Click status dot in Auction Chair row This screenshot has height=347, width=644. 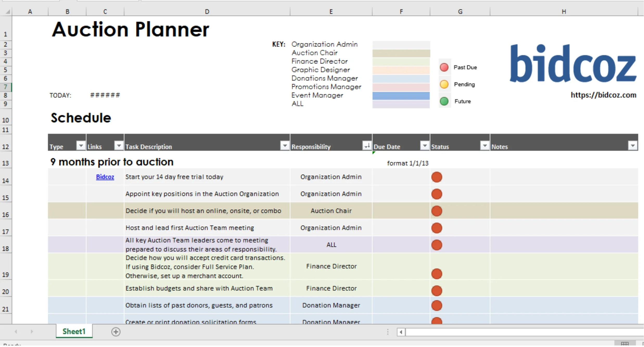pyautogui.click(x=437, y=211)
